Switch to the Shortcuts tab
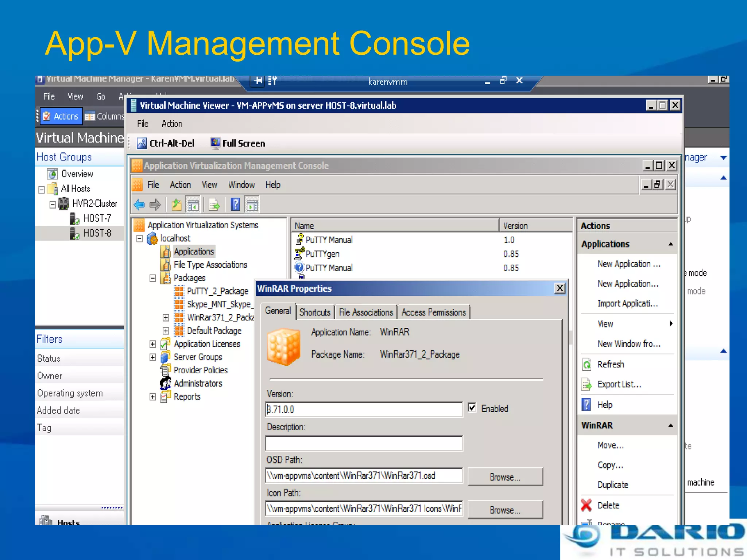This screenshot has width=747, height=560. tap(315, 312)
